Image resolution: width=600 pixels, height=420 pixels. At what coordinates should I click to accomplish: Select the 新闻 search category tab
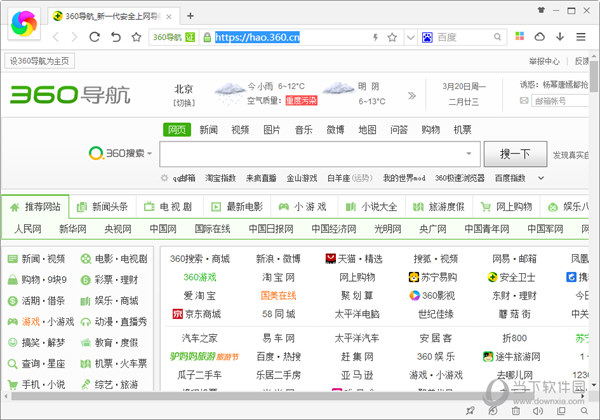click(208, 130)
